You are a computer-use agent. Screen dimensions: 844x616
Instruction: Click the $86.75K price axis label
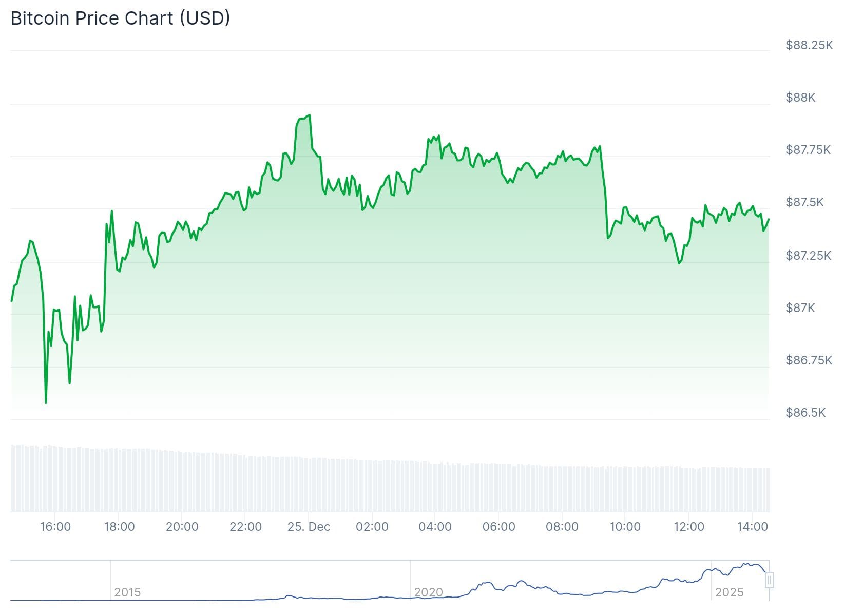809,360
